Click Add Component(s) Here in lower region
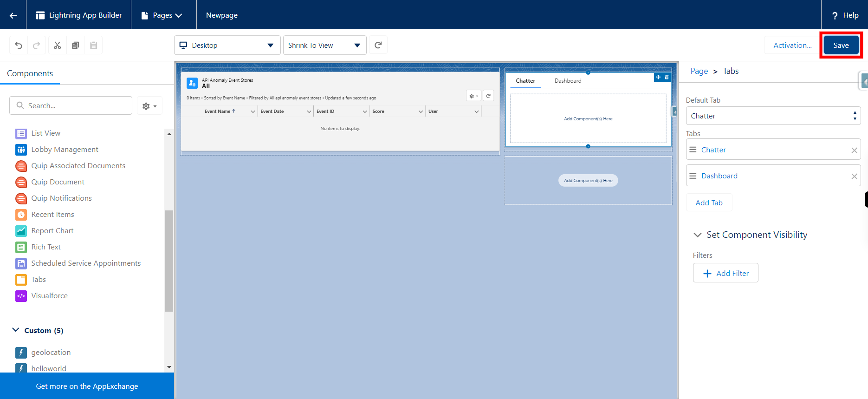Image resolution: width=868 pixels, height=399 pixels. pyautogui.click(x=588, y=181)
